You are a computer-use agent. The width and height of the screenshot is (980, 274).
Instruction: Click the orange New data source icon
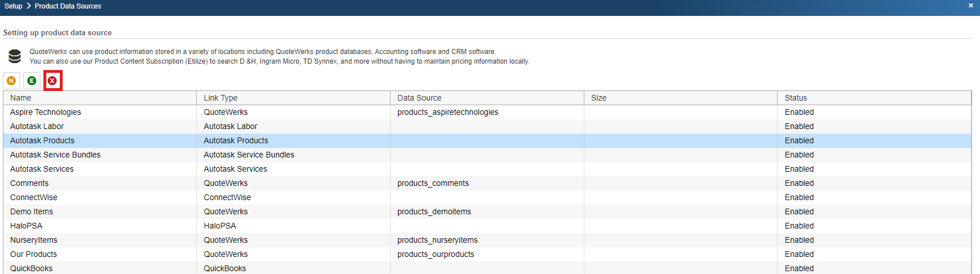tap(11, 81)
